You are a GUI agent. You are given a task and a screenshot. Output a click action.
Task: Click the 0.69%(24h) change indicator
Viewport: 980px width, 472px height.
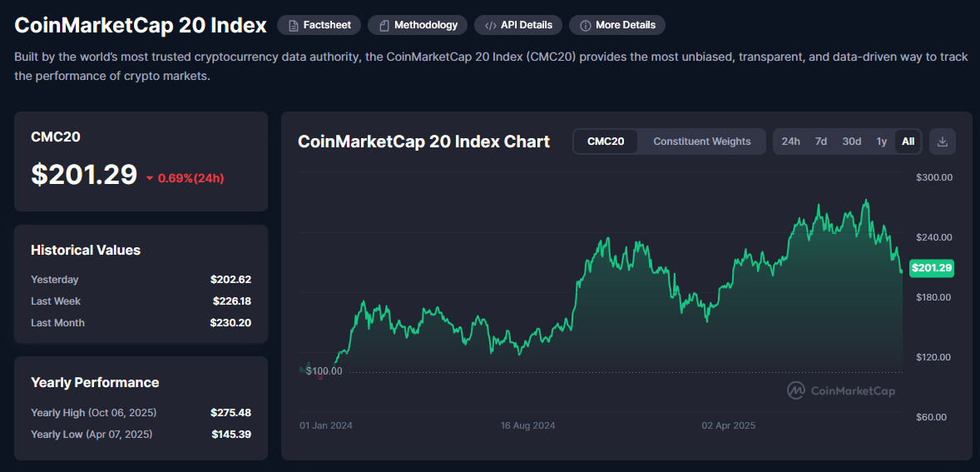(185, 178)
